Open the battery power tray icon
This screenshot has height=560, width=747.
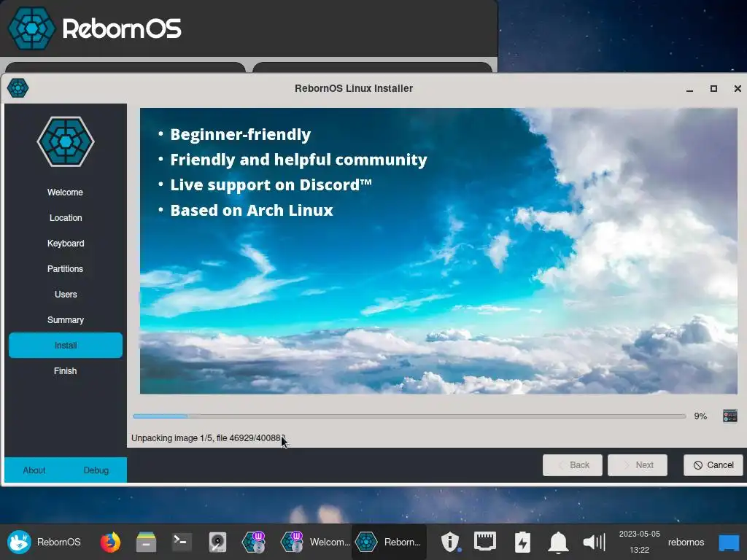(x=522, y=542)
